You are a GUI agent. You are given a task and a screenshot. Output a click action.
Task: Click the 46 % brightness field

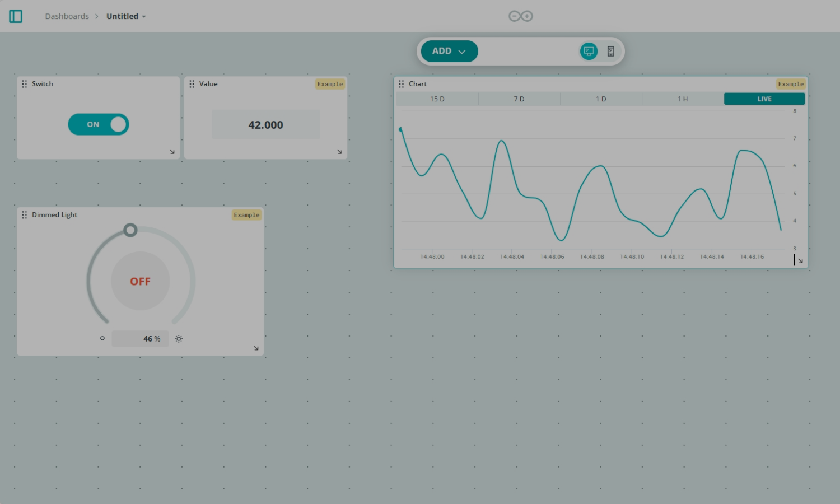(x=141, y=339)
